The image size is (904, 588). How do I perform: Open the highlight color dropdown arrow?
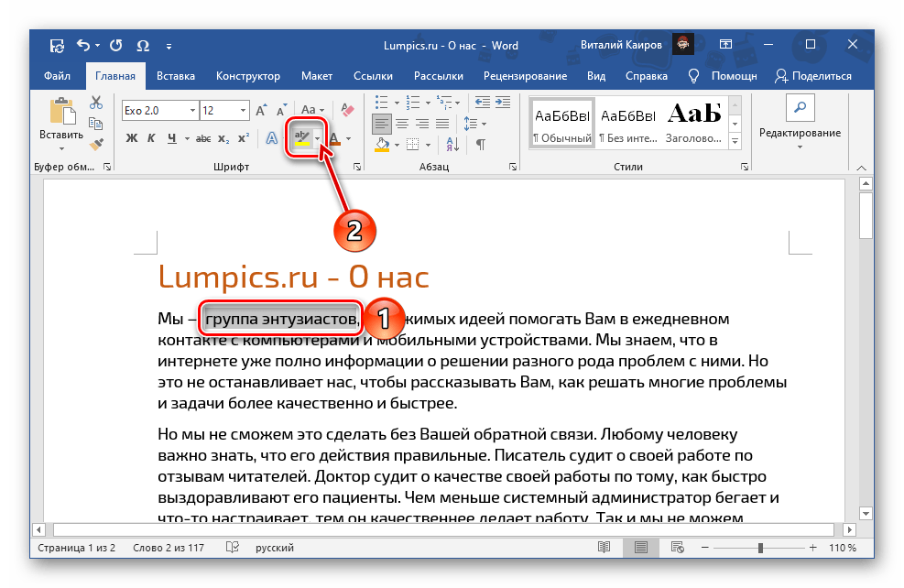(317, 138)
